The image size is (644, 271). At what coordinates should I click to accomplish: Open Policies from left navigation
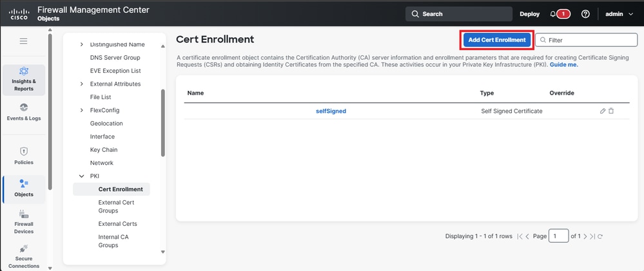point(24,156)
